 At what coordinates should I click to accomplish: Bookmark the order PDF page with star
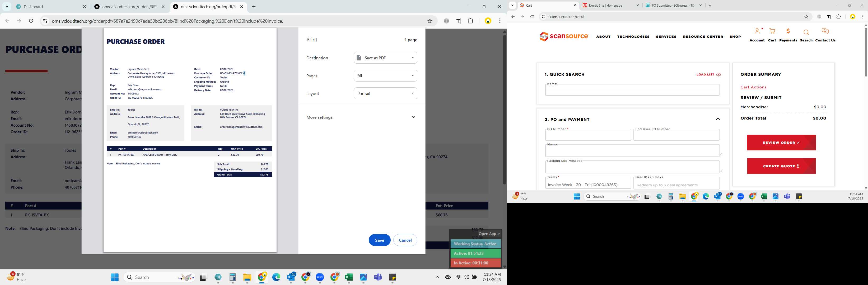(x=430, y=21)
